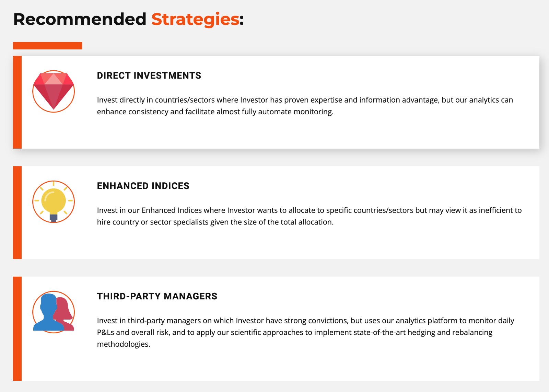Click the ENHANCED INDICES heading
The height and width of the screenshot is (392, 549).
tap(143, 186)
